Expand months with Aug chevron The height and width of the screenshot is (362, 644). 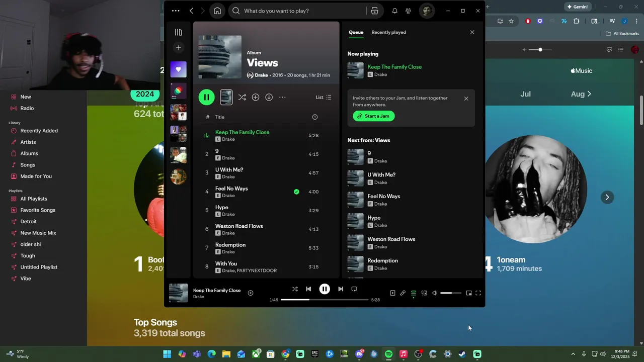tap(589, 94)
